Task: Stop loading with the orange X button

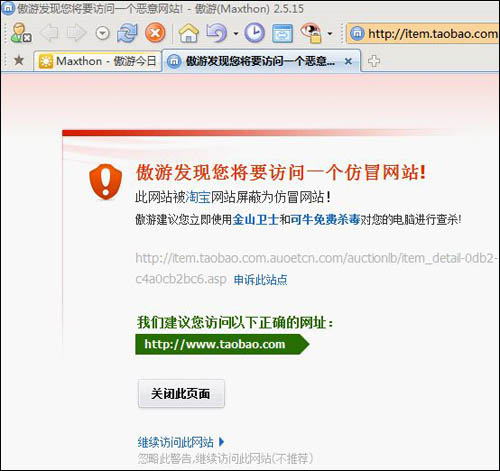Action: [155, 33]
